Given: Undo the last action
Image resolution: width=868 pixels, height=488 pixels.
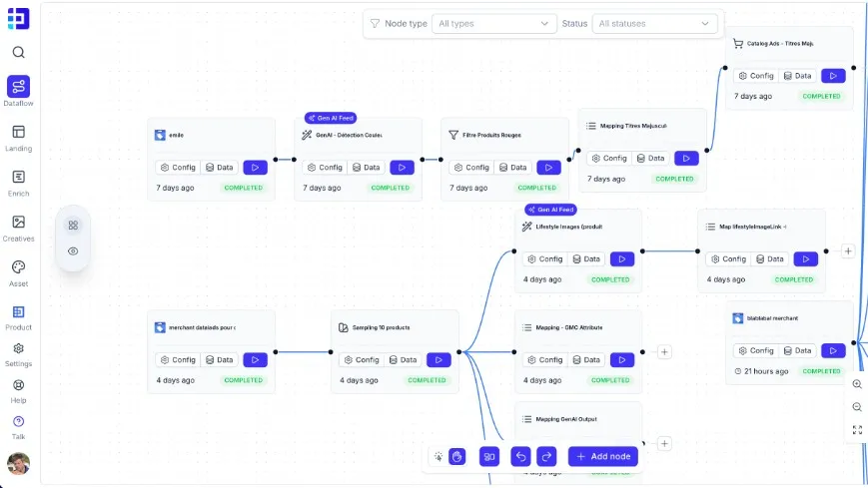Looking at the screenshot, I should pyautogui.click(x=521, y=456).
